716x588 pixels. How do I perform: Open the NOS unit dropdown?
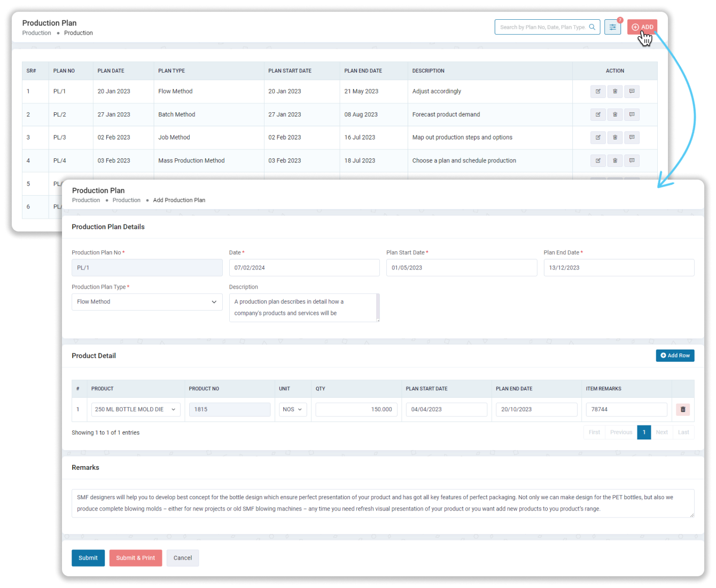293,409
